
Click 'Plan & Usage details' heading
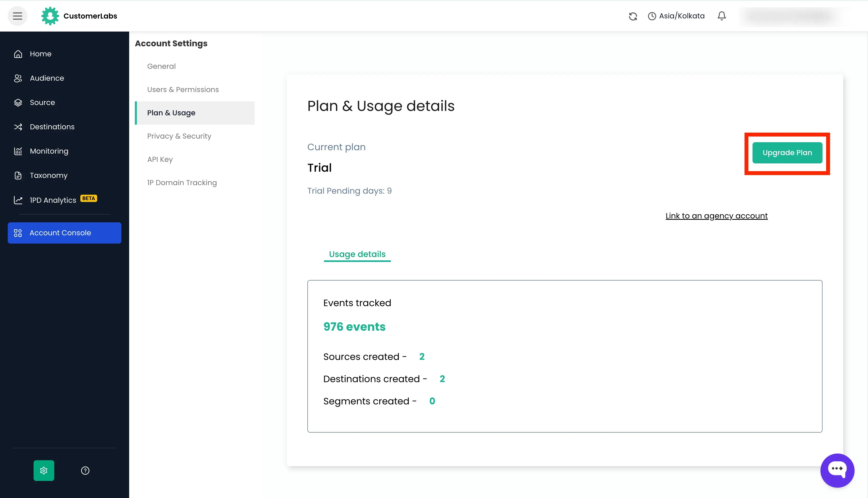pyautogui.click(x=381, y=106)
